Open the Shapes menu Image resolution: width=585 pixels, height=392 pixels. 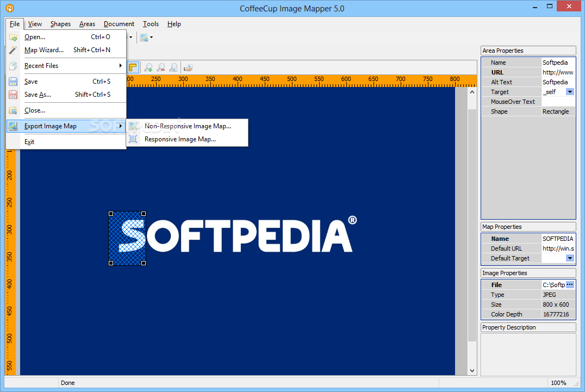tap(60, 24)
